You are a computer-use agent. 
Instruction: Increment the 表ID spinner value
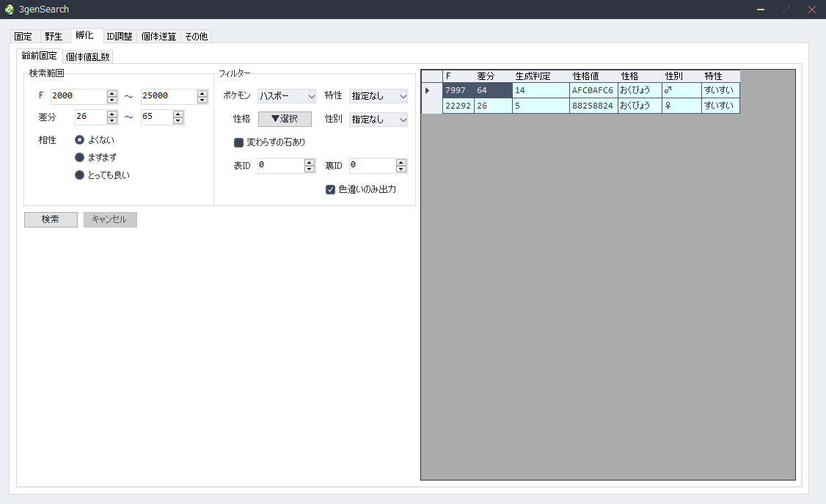pos(310,161)
